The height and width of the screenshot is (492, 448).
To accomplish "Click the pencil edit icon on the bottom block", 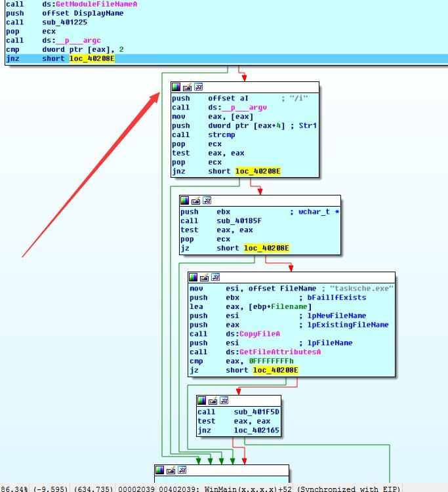I will tap(171, 470).
